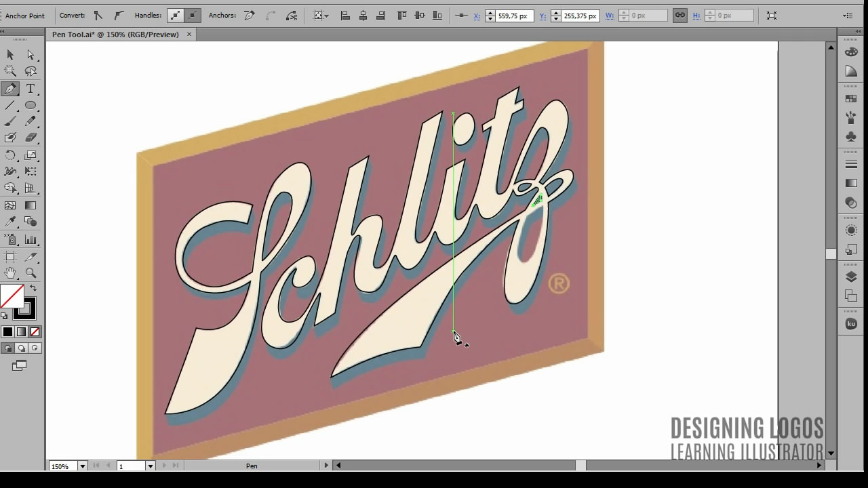Select the Free Transform tool
868x488 pixels.
[31, 171]
